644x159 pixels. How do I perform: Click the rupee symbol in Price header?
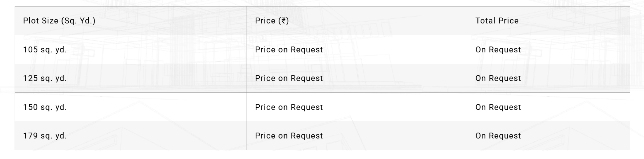pyautogui.click(x=284, y=21)
